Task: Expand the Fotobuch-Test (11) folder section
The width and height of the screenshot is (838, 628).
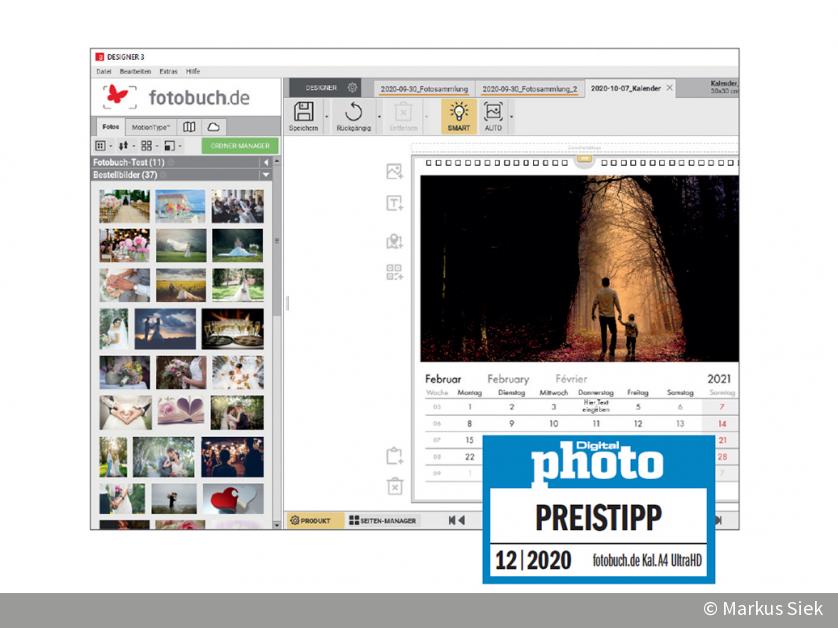Action: pyautogui.click(x=266, y=162)
